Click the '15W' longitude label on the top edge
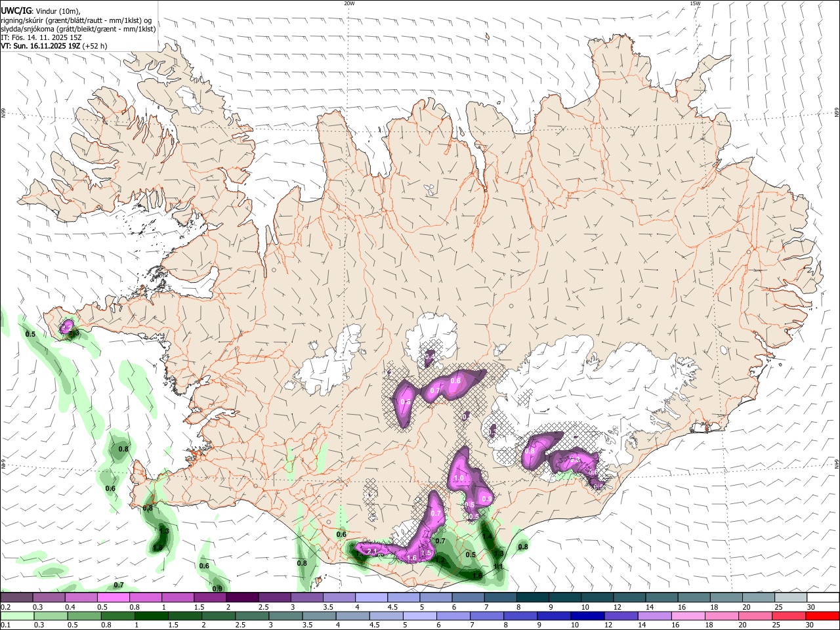The width and height of the screenshot is (840, 630). [694, 3]
